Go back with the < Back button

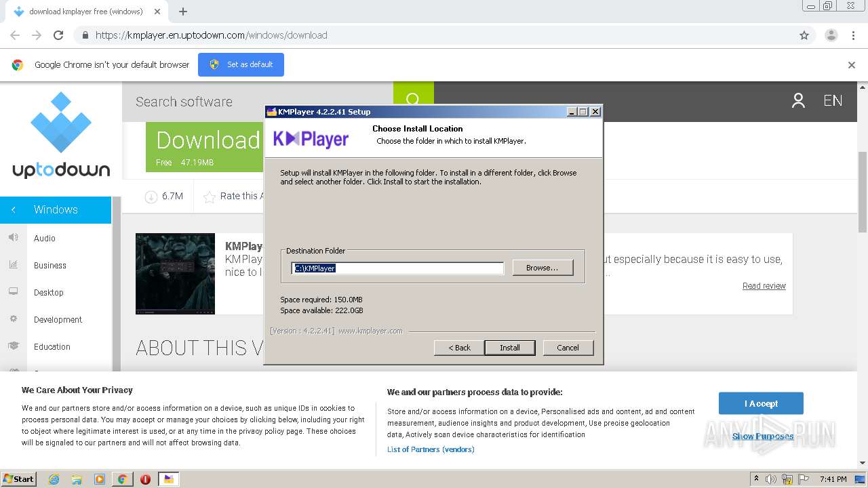pyautogui.click(x=459, y=348)
